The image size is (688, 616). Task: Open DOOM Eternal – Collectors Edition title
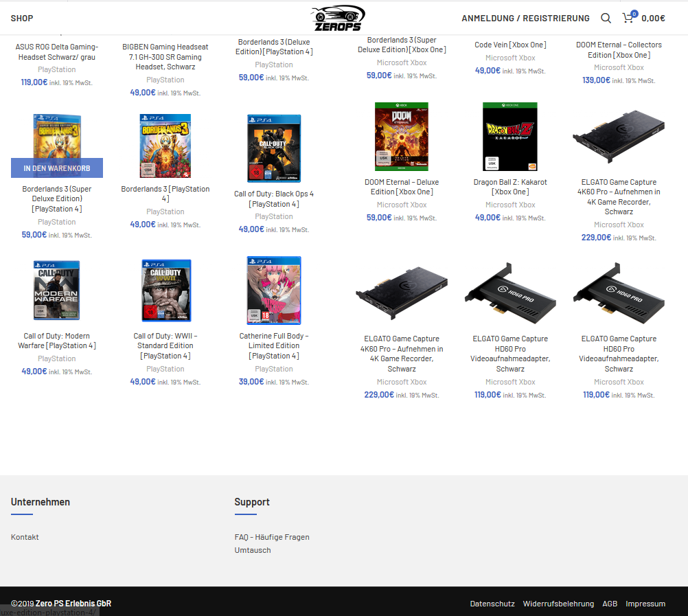[x=619, y=49]
